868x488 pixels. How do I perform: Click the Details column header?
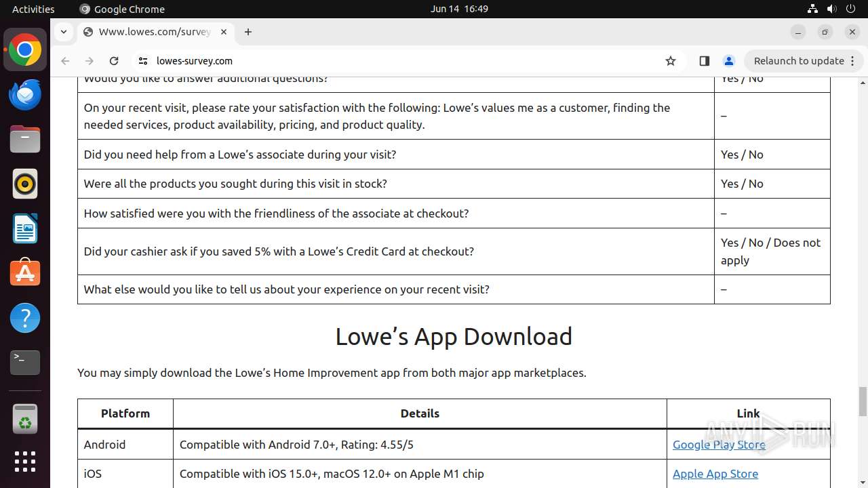[x=420, y=413]
